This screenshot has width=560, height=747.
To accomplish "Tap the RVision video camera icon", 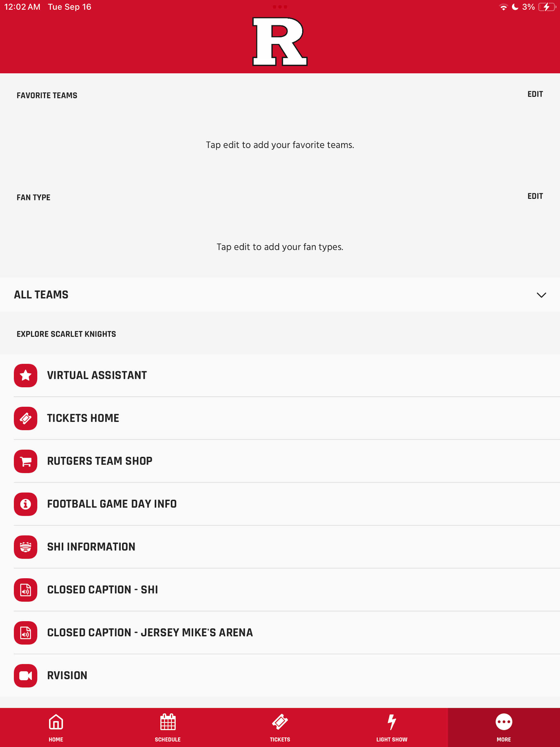I will [x=26, y=675].
